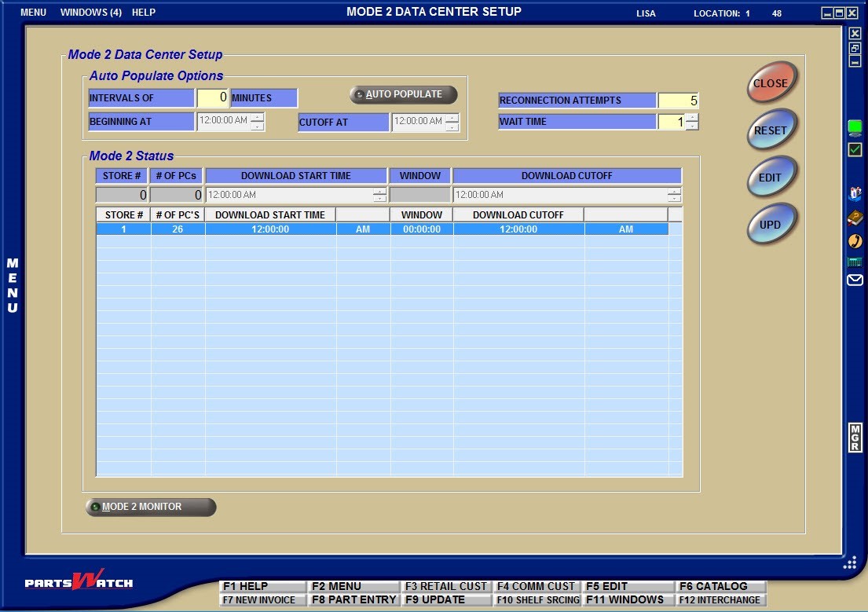This screenshot has height=612, width=868.
Task: Click the orange telephone icon
Action: 855,241
